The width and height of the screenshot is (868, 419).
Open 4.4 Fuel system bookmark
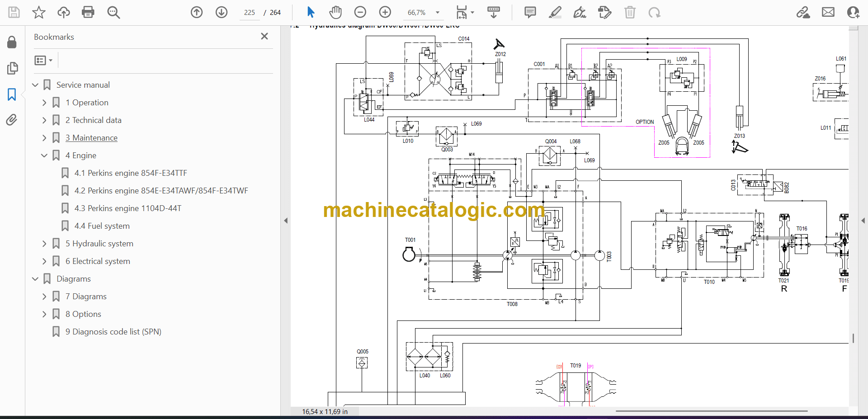click(102, 226)
